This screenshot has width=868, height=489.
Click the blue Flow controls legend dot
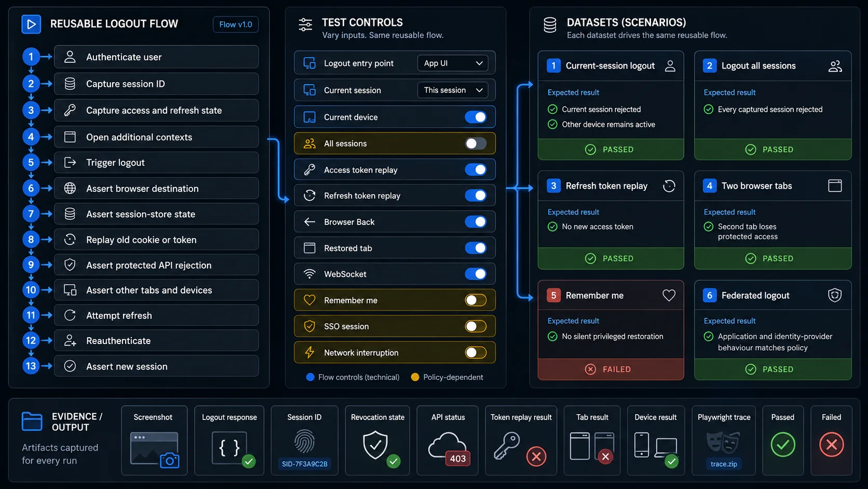(x=310, y=377)
